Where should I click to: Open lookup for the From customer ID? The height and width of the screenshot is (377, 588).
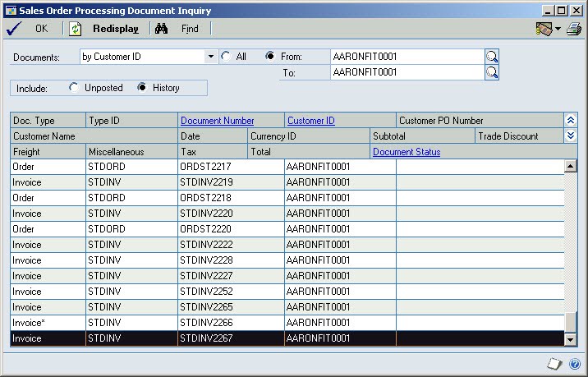(x=492, y=57)
